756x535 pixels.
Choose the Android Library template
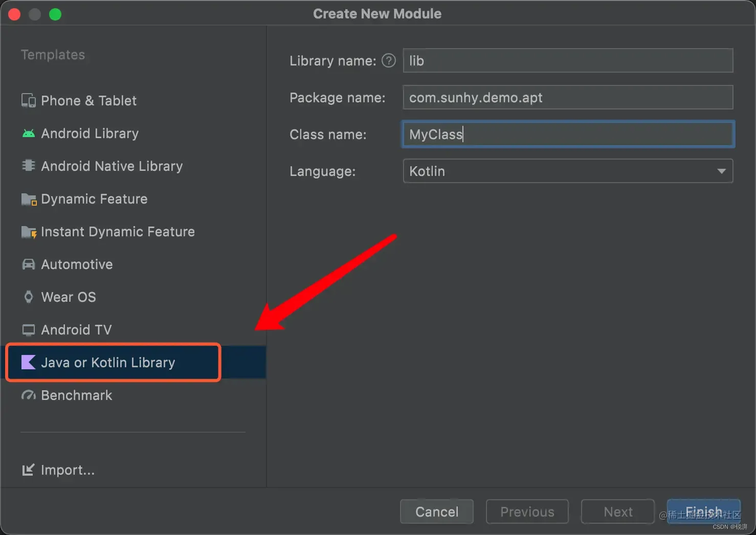[x=134, y=133]
